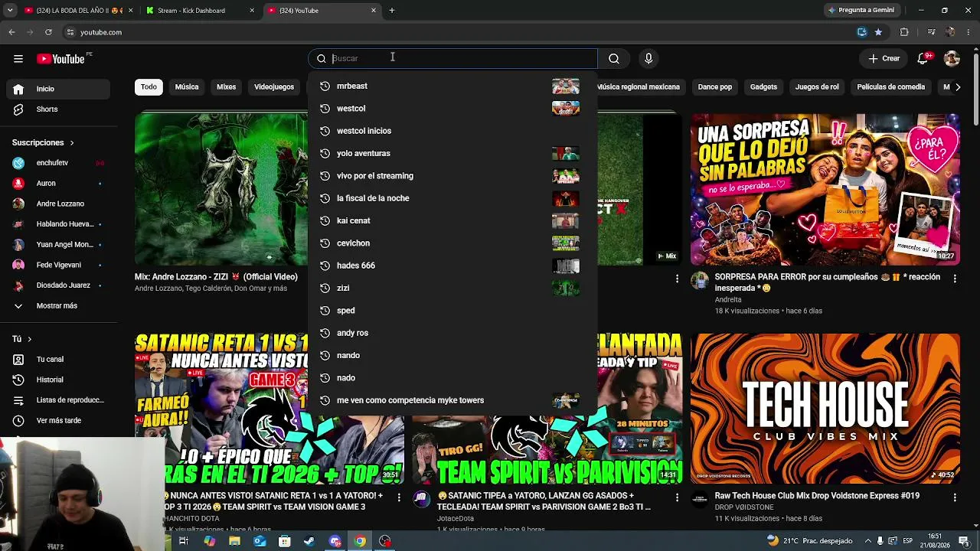The image size is (980, 551).
Task: Go back to the previous page
Action: [11, 32]
